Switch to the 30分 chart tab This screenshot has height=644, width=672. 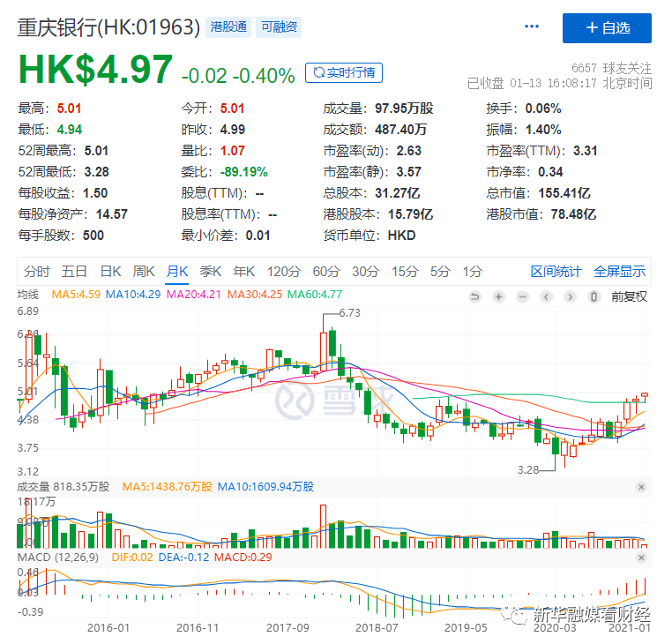[x=366, y=272]
